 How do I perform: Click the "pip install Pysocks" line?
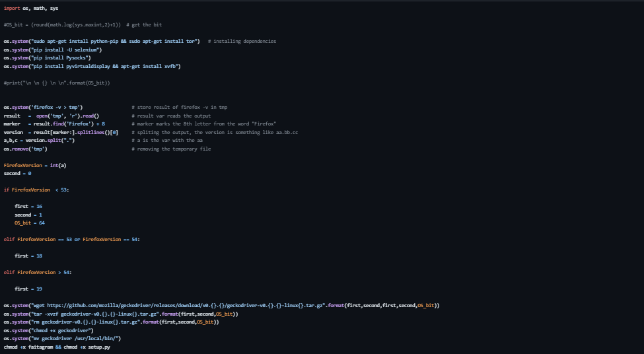(x=51, y=58)
